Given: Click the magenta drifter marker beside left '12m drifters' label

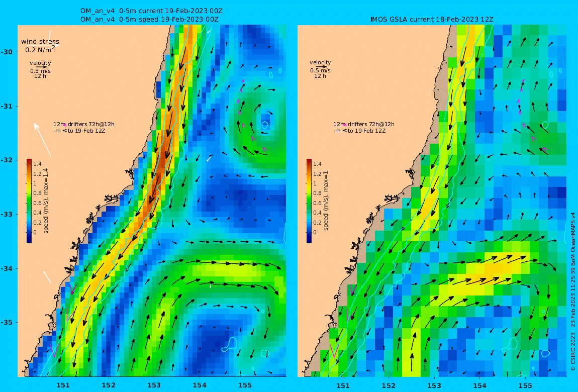Looking at the screenshot, I should [x=64, y=125].
